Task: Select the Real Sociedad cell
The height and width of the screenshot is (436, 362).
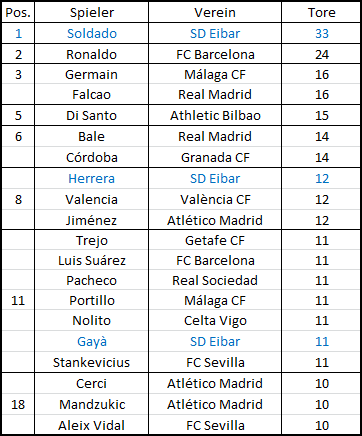Action: [215, 280]
